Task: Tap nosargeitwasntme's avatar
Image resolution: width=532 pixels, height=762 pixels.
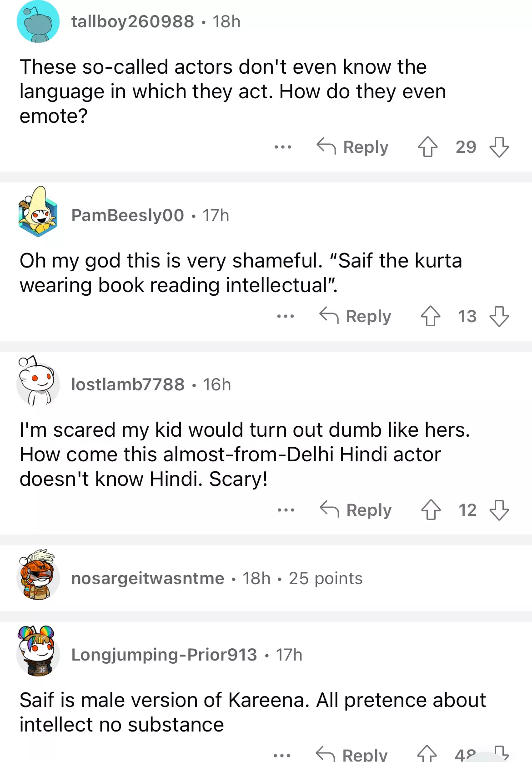Action: pos(38,575)
